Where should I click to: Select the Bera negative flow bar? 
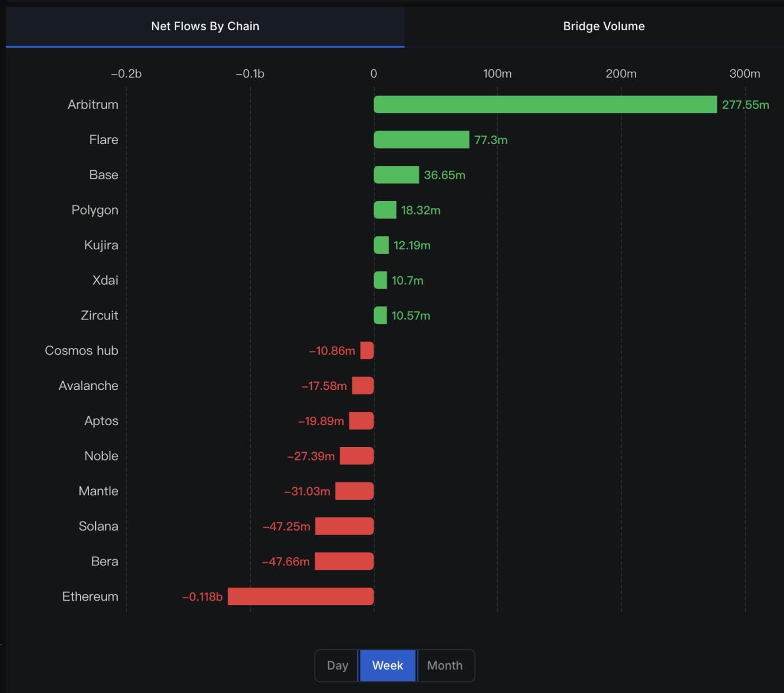click(x=344, y=561)
